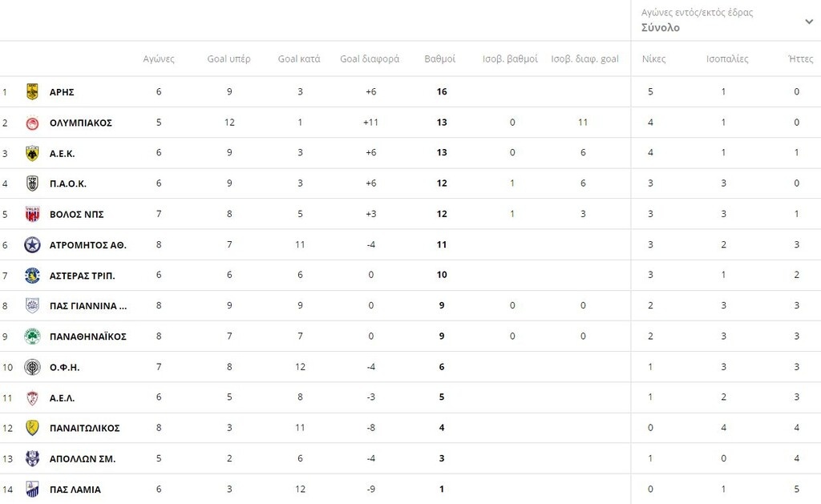Click the ΑΤΡΟΜΗΤΟΣ ΑΘ. star logo
The height and width of the screenshot is (504, 821).
32,244
